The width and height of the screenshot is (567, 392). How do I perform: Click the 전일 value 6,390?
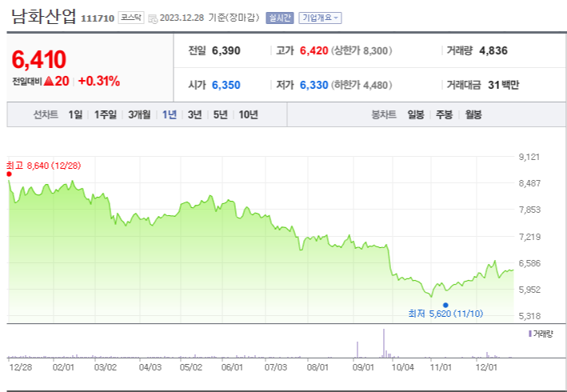[226, 50]
